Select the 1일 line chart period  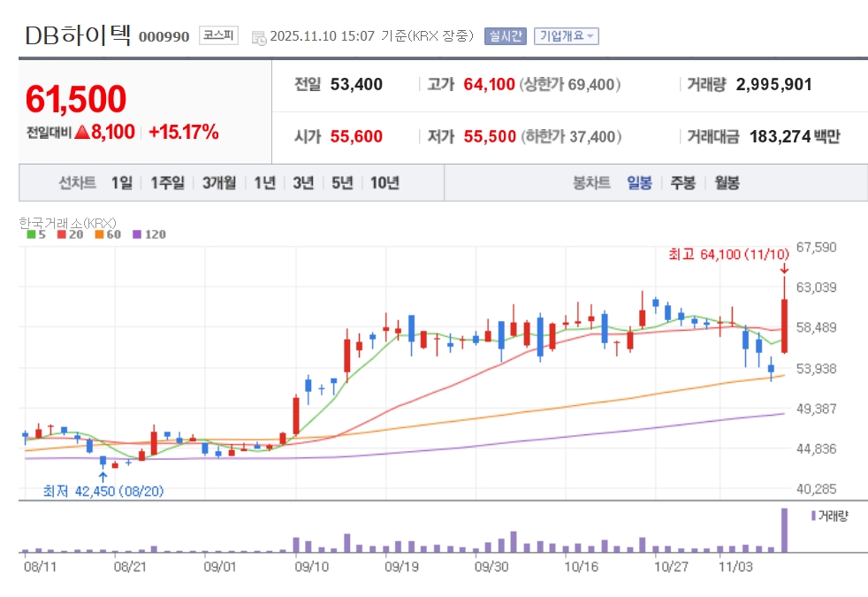tap(122, 183)
